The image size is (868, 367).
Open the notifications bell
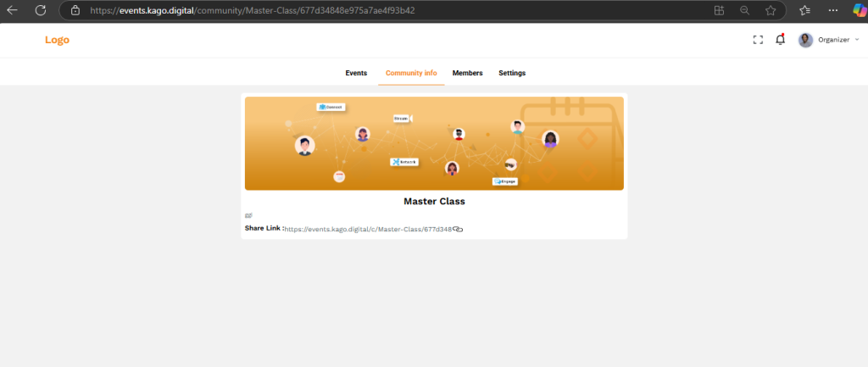tap(780, 40)
